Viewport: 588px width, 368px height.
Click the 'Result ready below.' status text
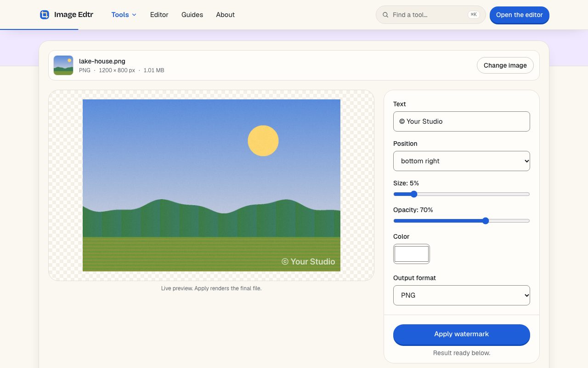coord(462,353)
